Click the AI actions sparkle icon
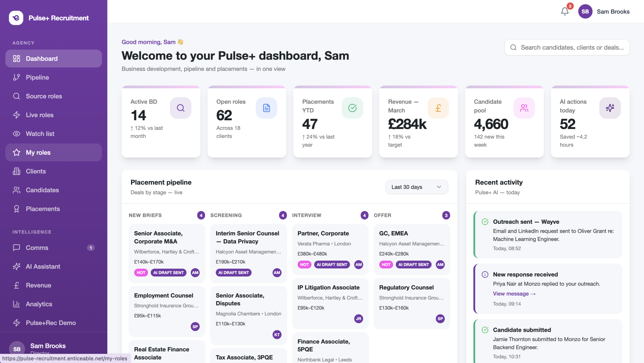 click(610, 108)
